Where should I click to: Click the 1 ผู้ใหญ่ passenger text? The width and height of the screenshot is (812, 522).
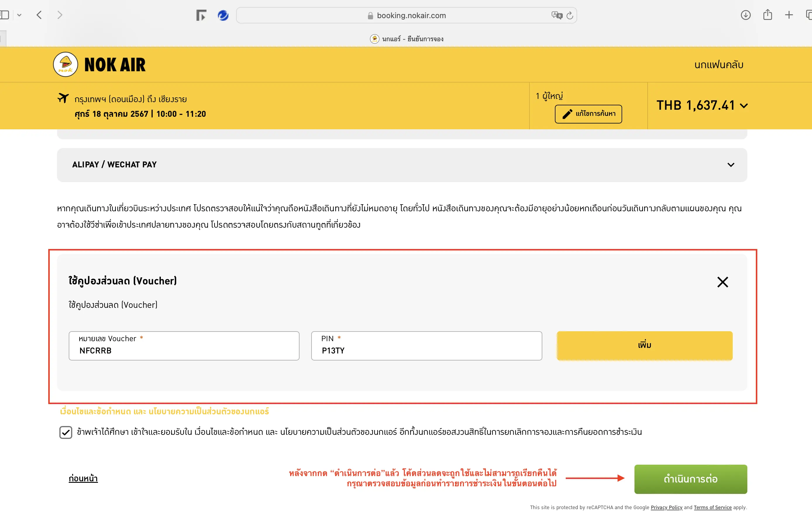pyautogui.click(x=549, y=96)
